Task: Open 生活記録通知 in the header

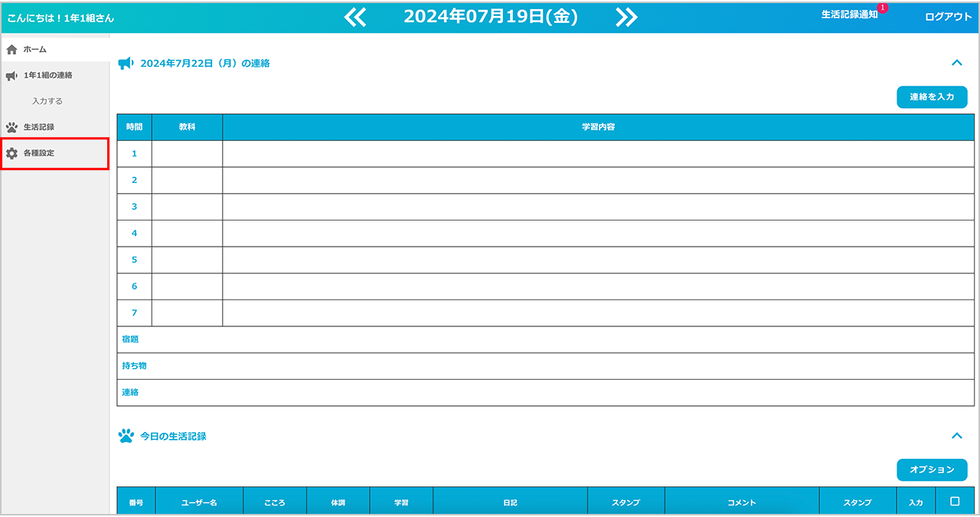Action: point(849,15)
